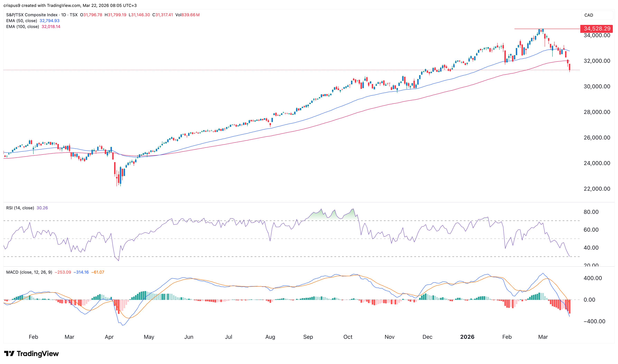Click the TradingView logo icon
Screen dimensions: 618x364
coord(9,353)
